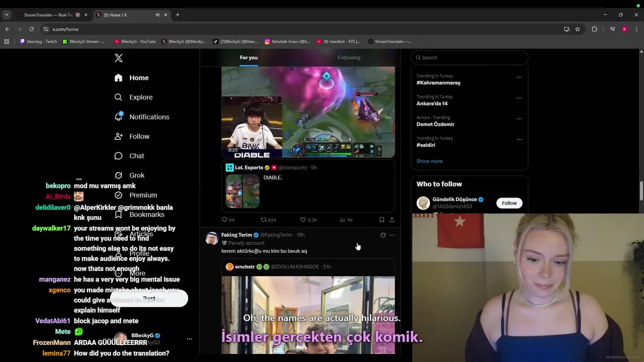Open a new browser tab

[178, 15]
